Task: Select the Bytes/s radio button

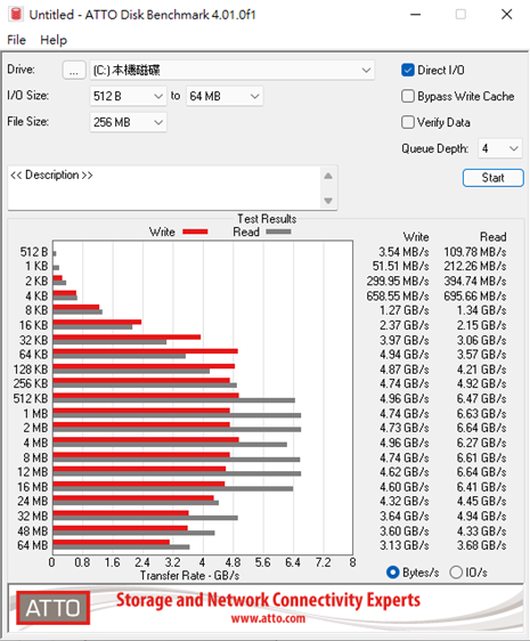Action: click(x=393, y=572)
